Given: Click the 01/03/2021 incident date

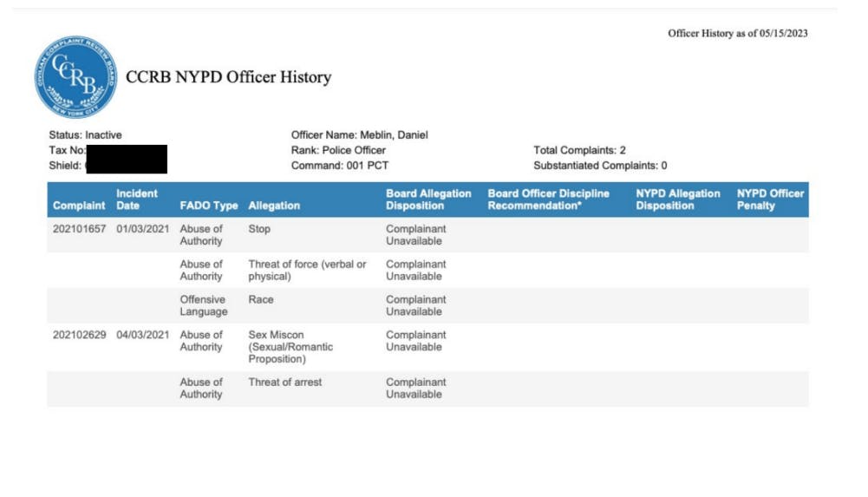Looking at the screenshot, I should (143, 229).
